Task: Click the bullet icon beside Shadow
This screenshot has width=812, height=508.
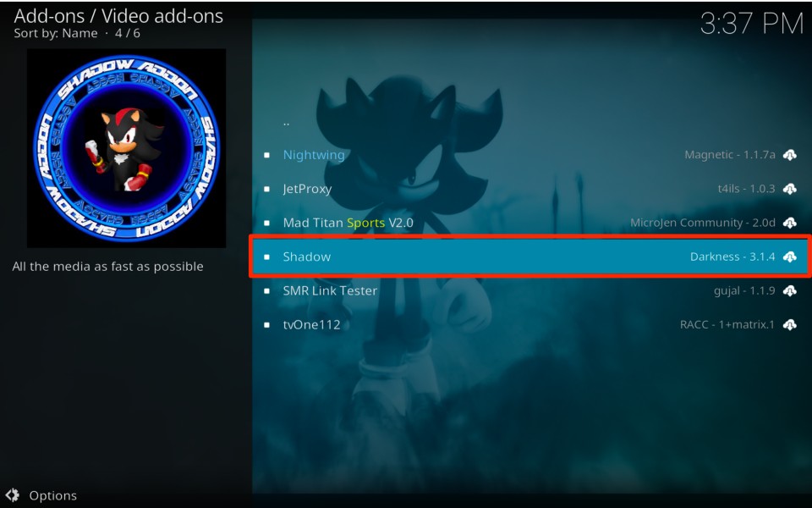Action: 266,257
